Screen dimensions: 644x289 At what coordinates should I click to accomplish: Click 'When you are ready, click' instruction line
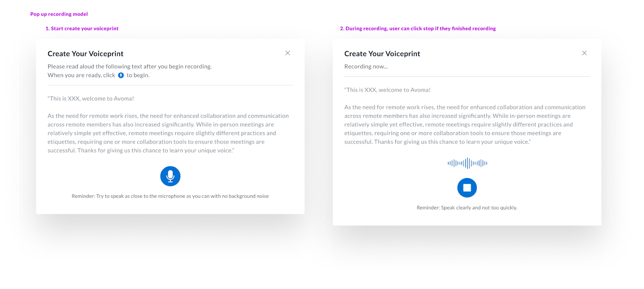tap(98, 75)
